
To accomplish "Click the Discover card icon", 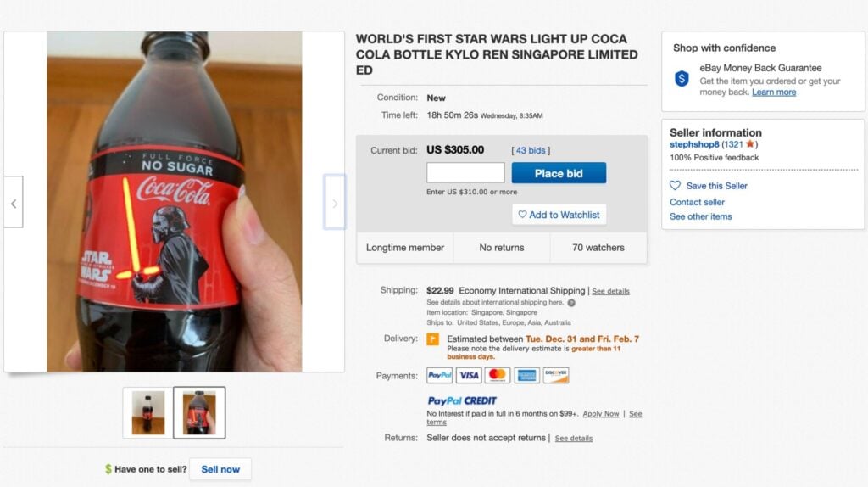I will coord(556,375).
